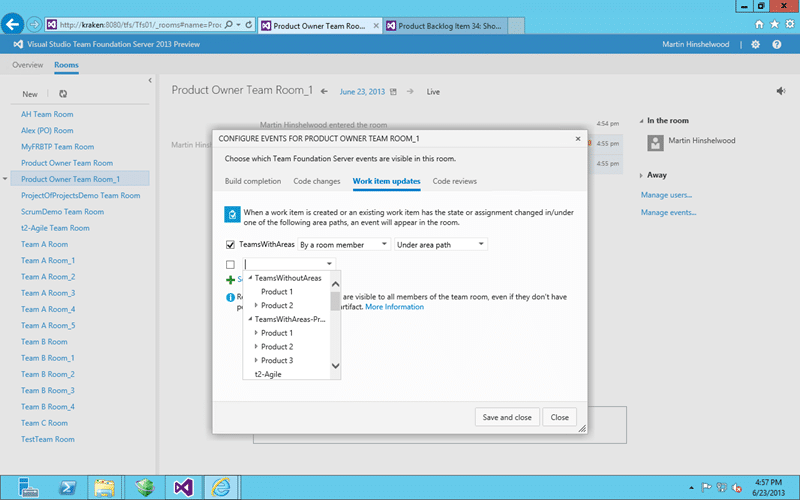Collapse the rooms sidebar chevron

click(150, 81)
